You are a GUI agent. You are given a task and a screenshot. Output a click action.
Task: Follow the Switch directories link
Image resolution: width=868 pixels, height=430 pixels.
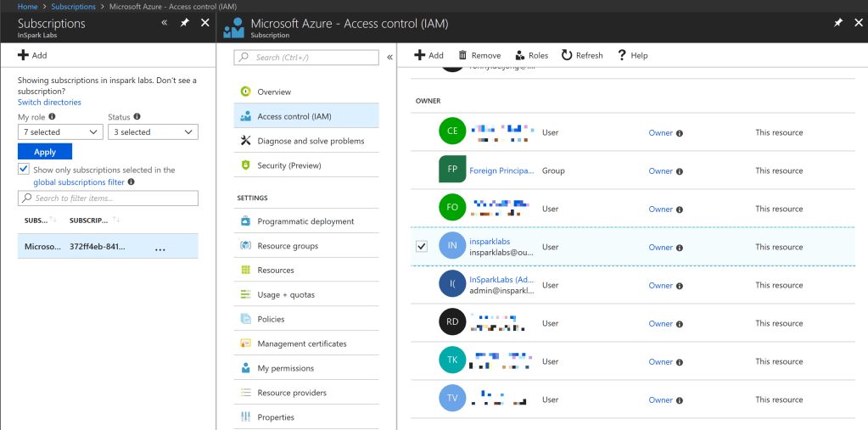pos(49,103)
